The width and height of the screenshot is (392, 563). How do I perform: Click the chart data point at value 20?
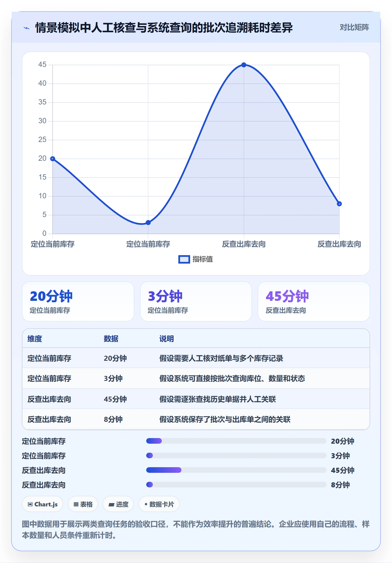[53, 159]
